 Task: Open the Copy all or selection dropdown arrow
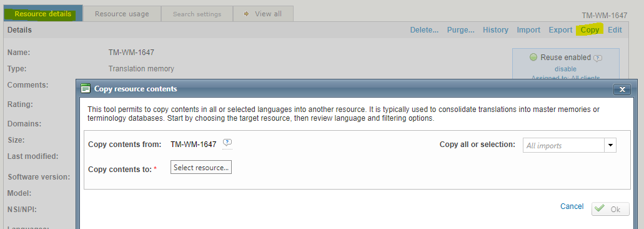point(610,145)
